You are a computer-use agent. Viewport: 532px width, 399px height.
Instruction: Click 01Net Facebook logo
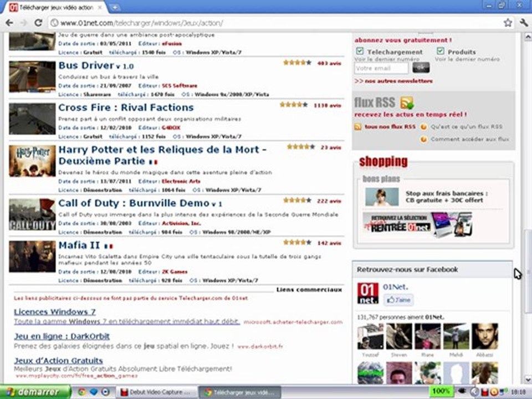(368, 293)
